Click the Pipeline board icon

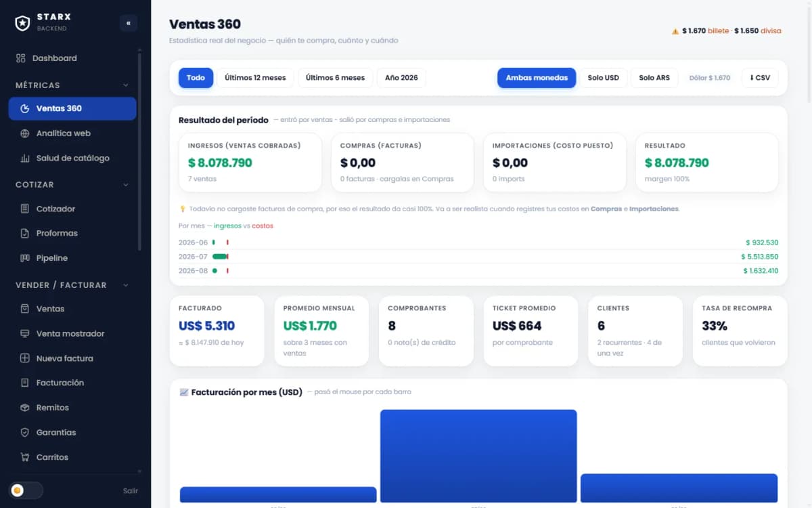(x=25, y=258)
